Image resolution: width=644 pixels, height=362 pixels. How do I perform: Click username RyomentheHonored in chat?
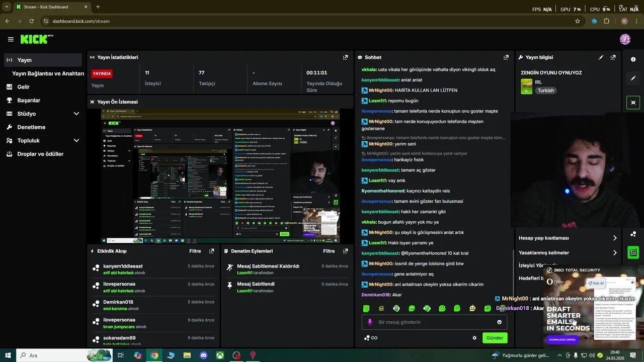[x=383, y=191]
